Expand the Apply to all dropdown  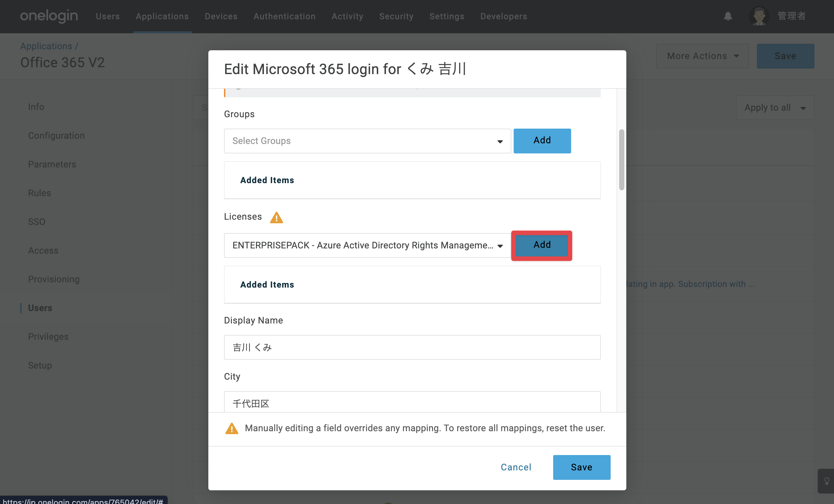click(x=775, y=108)
